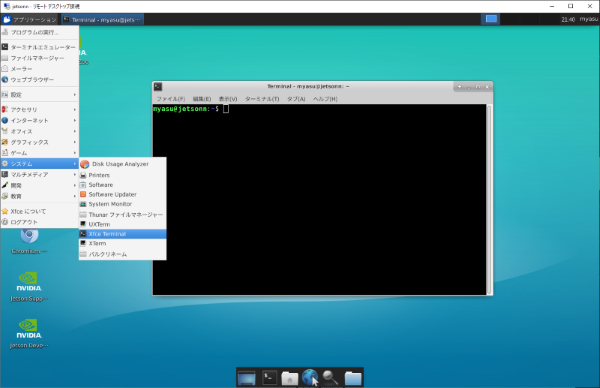This screenshot has height=388, width=600.
Task: Open メーラー from the menu
Action: pos(40,69)
